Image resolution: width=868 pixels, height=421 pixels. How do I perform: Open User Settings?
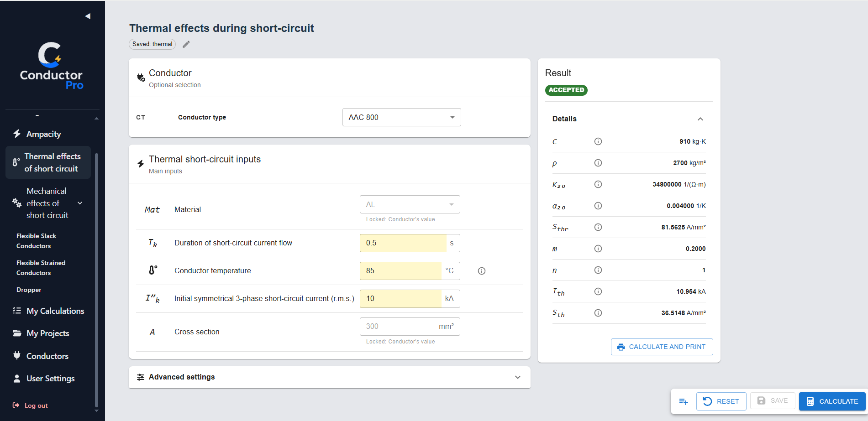48,379
